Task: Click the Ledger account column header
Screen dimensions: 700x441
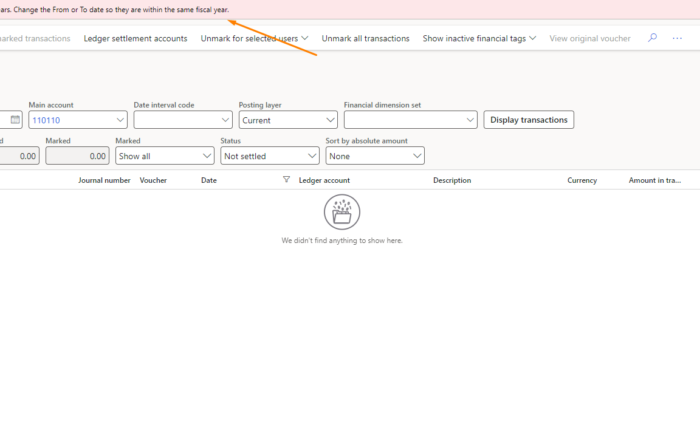Action: 324,180
